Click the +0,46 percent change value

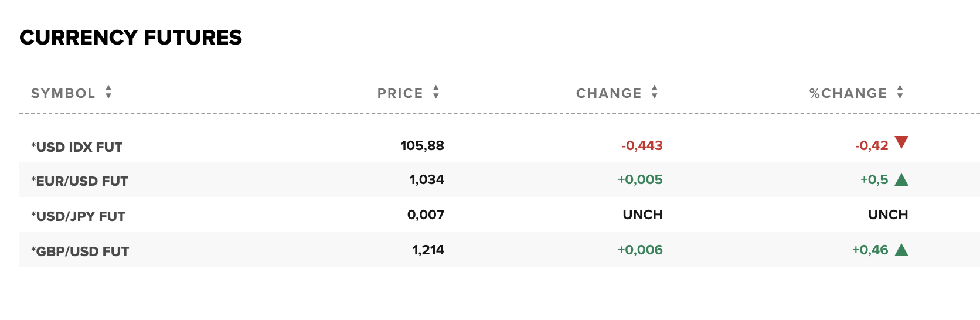[x=870, y=250]
